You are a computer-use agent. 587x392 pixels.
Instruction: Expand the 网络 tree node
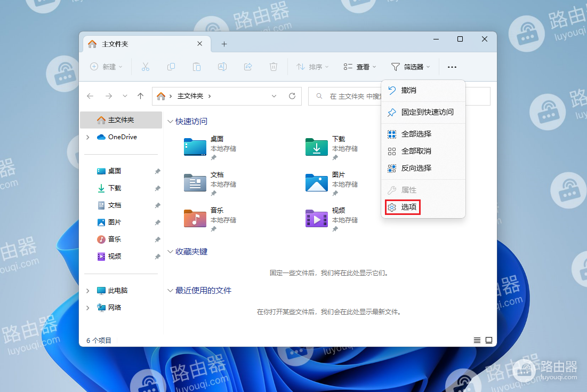(87, 307)
